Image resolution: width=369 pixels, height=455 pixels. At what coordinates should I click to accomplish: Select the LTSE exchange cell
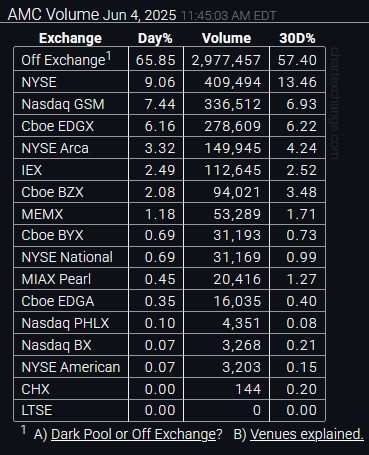tap(71, 410)
